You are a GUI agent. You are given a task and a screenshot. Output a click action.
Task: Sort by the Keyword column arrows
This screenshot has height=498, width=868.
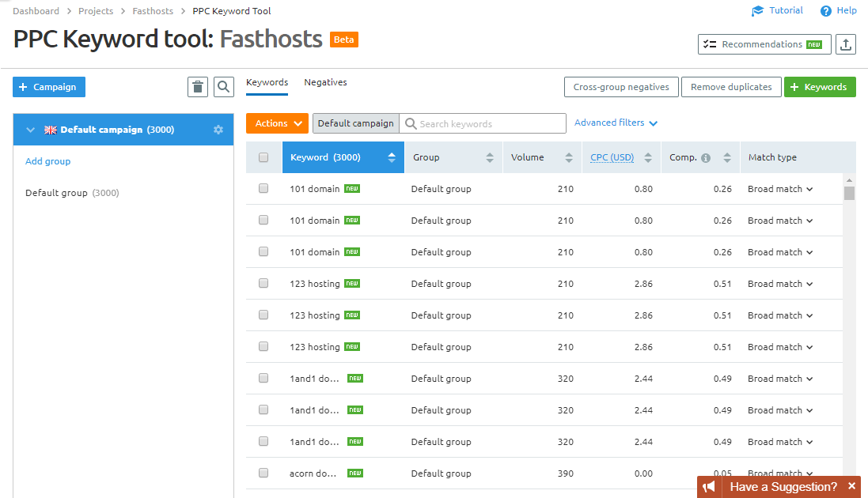pyautogui.click(x=392, y=158)
